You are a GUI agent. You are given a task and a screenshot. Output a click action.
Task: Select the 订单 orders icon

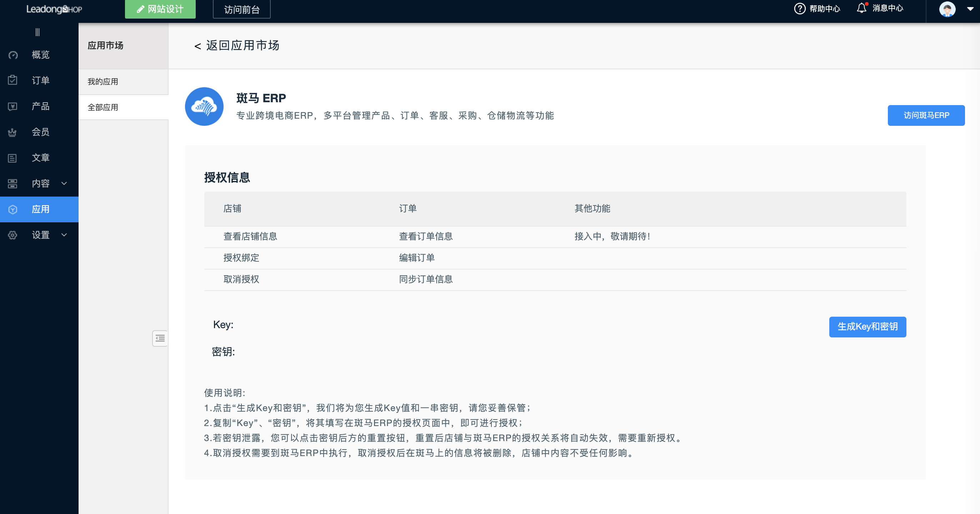click(x=12, y=80)
